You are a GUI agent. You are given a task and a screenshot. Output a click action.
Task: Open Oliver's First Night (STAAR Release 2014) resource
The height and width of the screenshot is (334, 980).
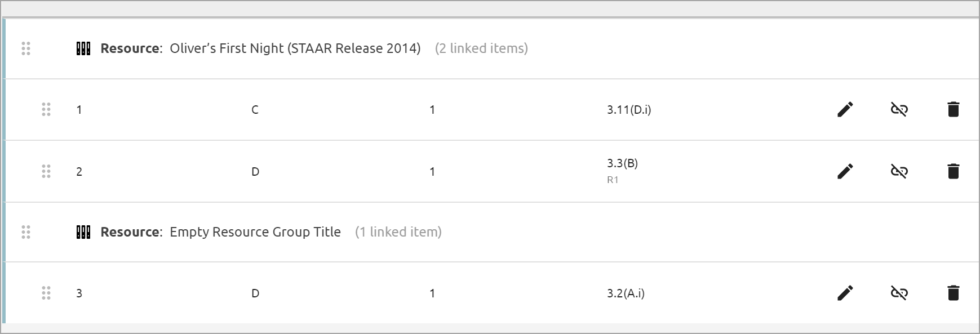tap(295, 48)
